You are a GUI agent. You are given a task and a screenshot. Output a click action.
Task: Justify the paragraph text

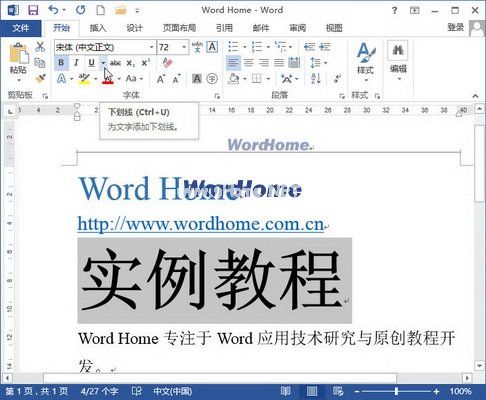tap(279, 62)
